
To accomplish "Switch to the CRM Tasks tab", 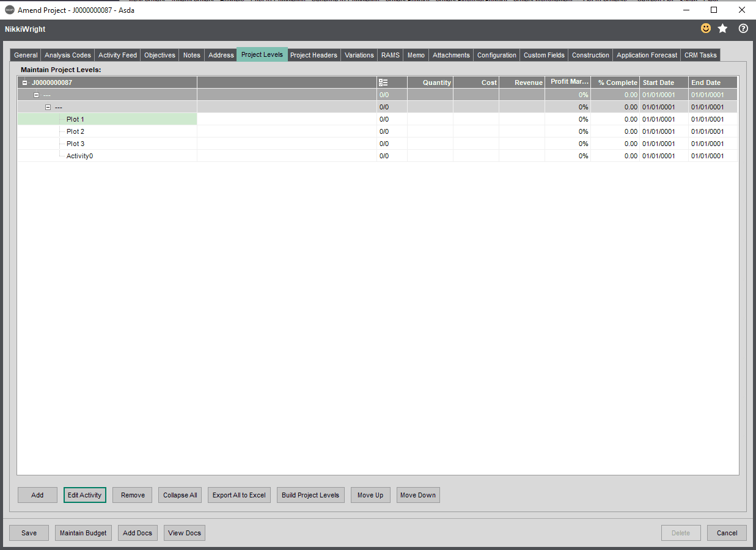I will (x=700, y=55).
